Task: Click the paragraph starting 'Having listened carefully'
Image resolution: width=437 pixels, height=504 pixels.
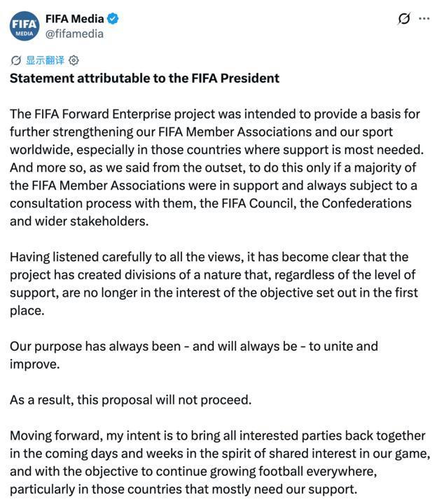Action: coord(214,283)
